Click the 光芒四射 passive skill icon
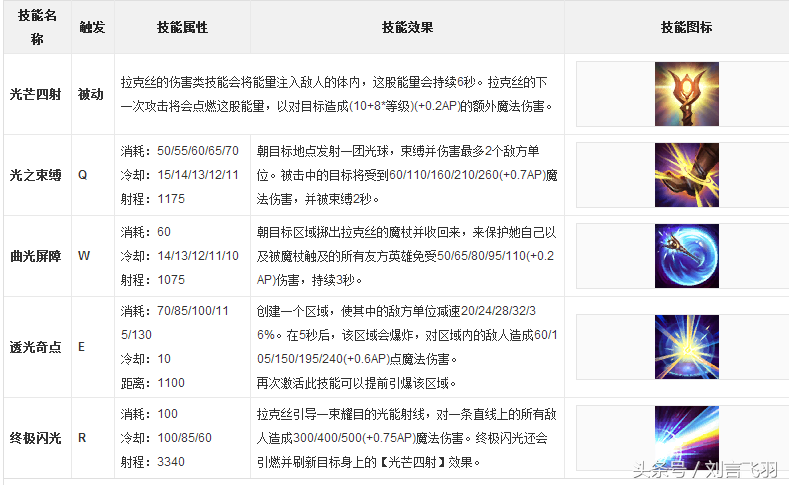Viewport: 789px width, 485px height. tap(686, 94)
